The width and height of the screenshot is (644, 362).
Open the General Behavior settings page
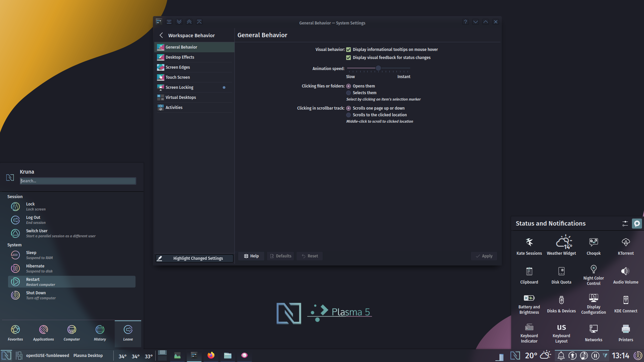194,47
